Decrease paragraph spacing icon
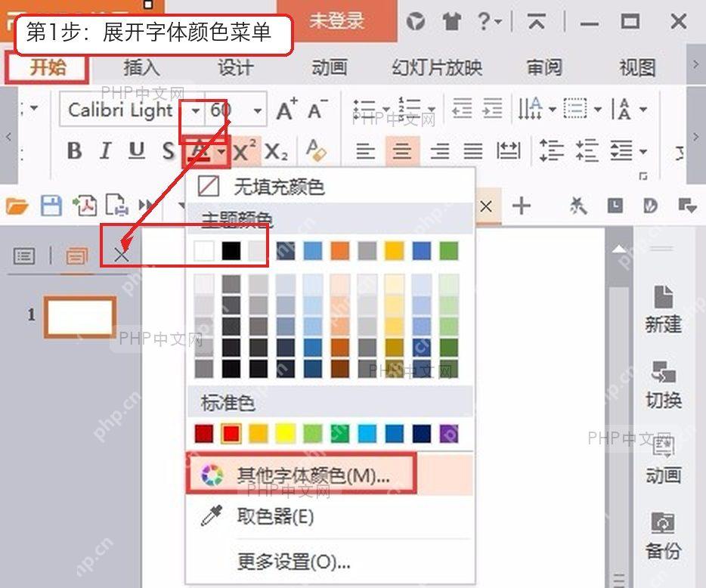The width and height of the screenshot is (706, 588). pyautogui.click(x=587, y=150)
